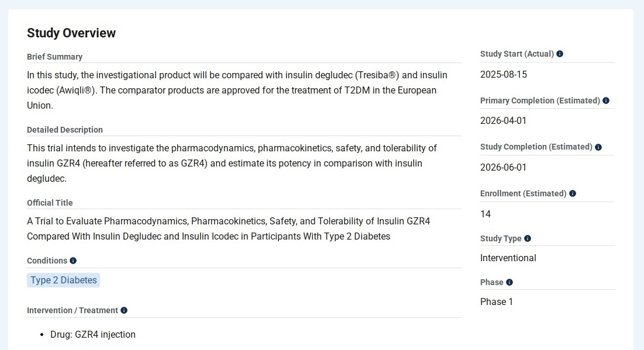Click the study completion date 2026-06-01
644x350 pixels.
[504, 168]
